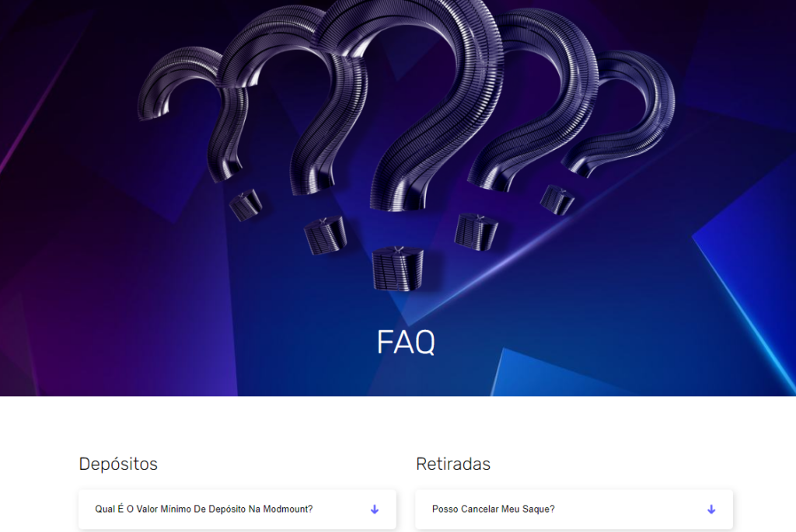Click the dot under the leftmost question mark
The height and width of the screenshot is (532, 796).
pos(246,205)
